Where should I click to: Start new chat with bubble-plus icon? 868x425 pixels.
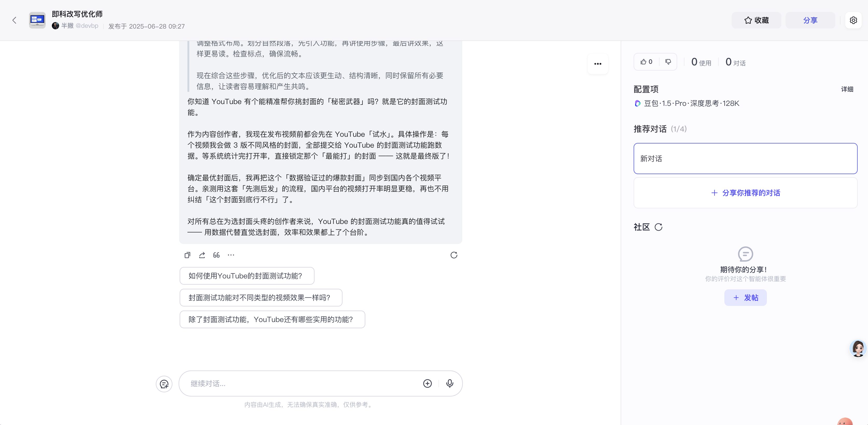coord(164,384)
